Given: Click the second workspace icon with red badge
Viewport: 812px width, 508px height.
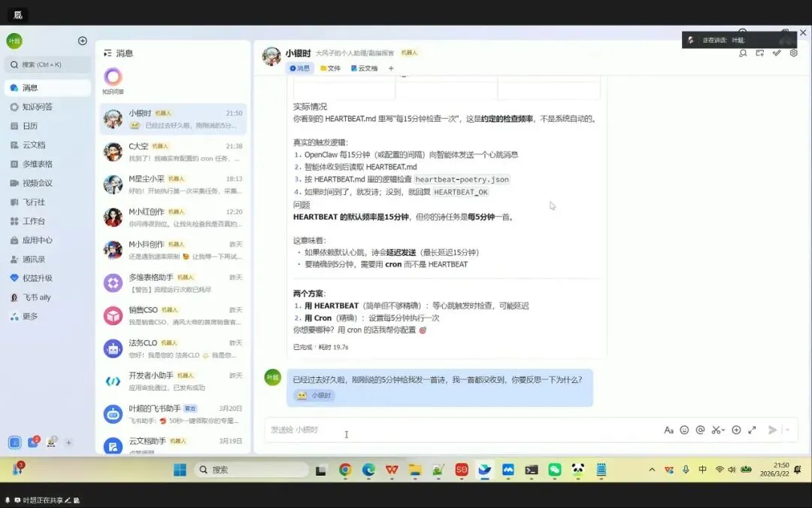Looking at the screenshot, I should point(33,443).
